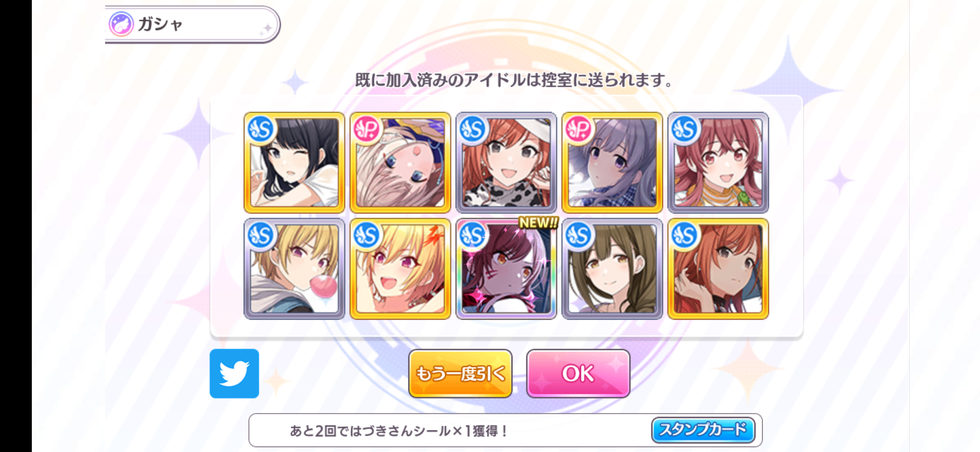The height and width of the screenshot is (452, 980).
Task: Click the S badge on the first card
Action: (x=261, y=129)
